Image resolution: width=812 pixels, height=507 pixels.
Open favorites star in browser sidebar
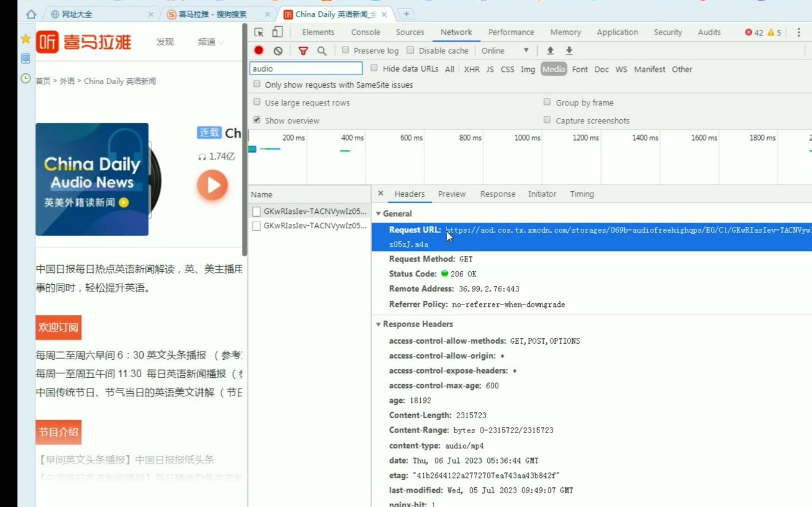pyautogui.click(x=25, y=39)
